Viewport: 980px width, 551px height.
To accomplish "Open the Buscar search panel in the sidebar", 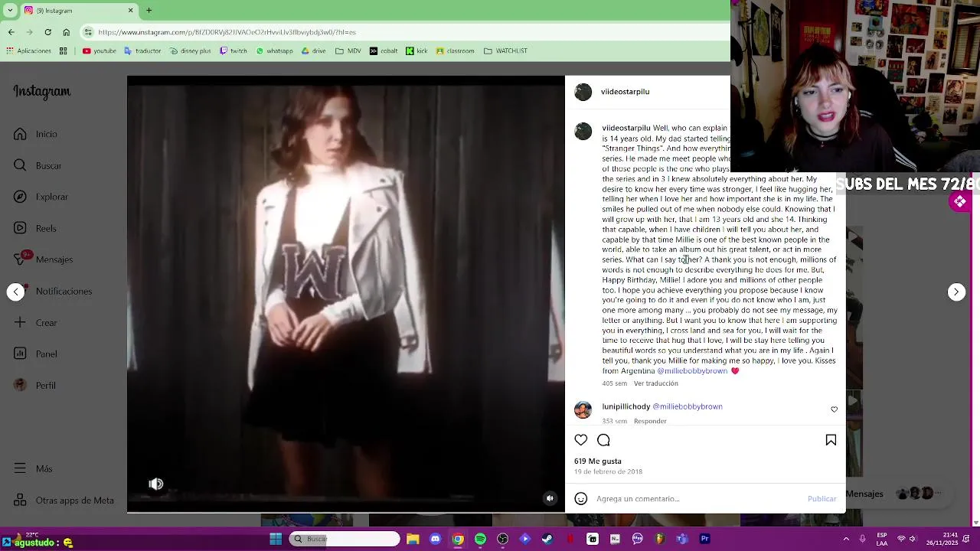I will [38, 165].
